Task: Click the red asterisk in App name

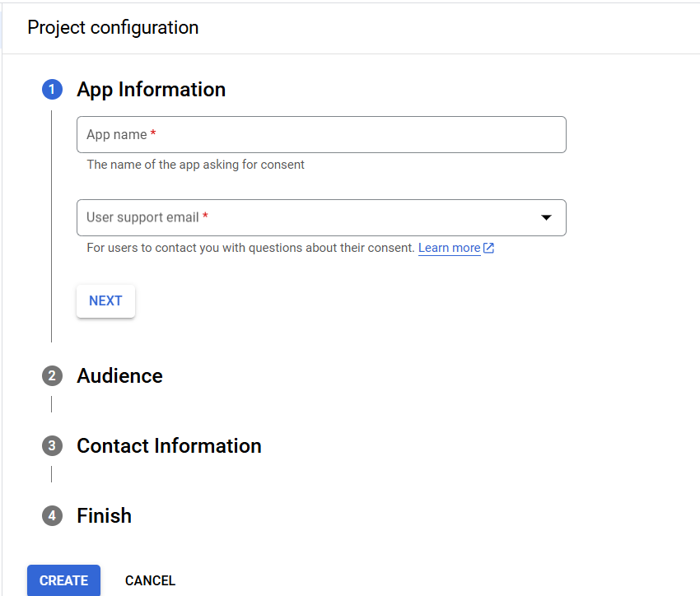Action: (x=153, y=133)
